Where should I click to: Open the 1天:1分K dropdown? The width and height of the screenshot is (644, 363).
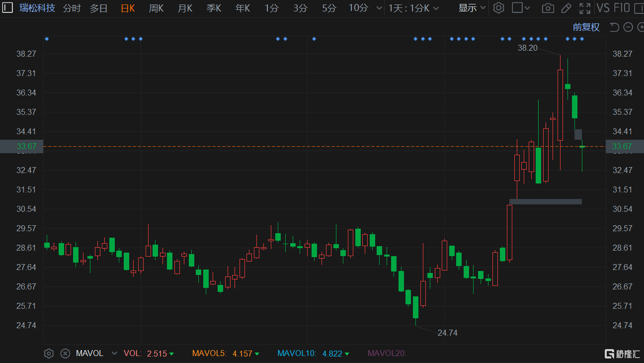coord(414,8)
